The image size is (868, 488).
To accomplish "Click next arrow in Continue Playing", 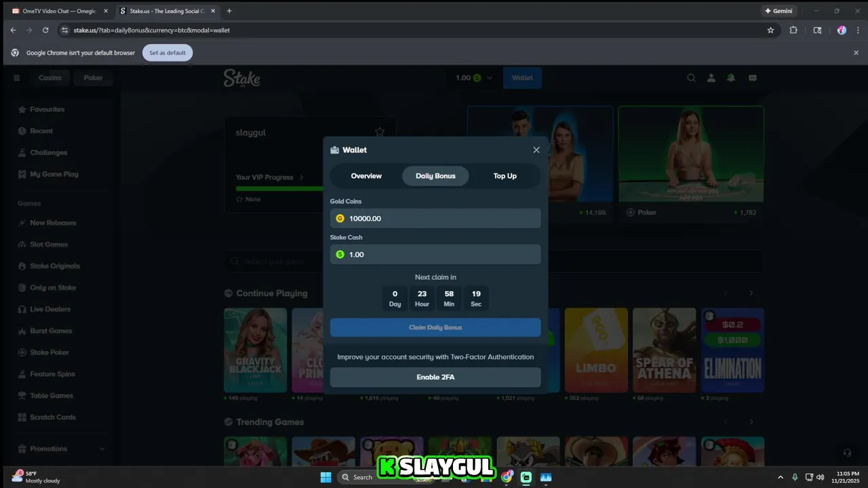I will pos(751,293).
